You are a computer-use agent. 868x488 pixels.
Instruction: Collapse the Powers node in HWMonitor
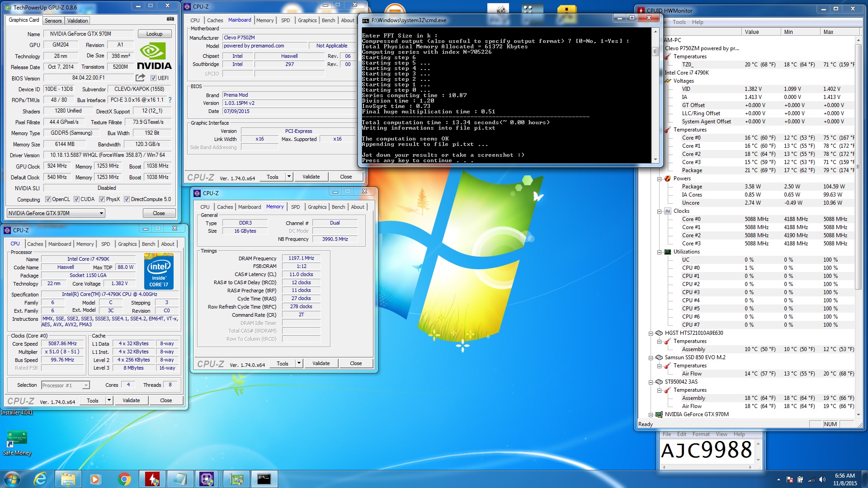coord(659,178)
